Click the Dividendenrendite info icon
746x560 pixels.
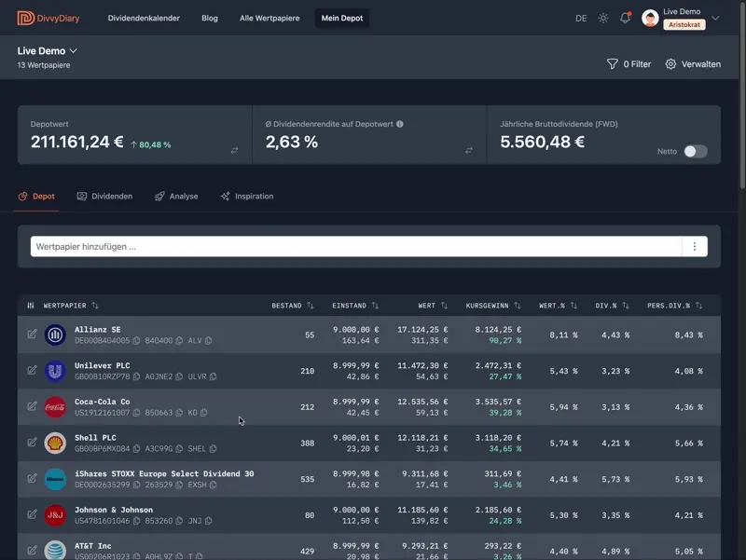click(x=399, y=124)
